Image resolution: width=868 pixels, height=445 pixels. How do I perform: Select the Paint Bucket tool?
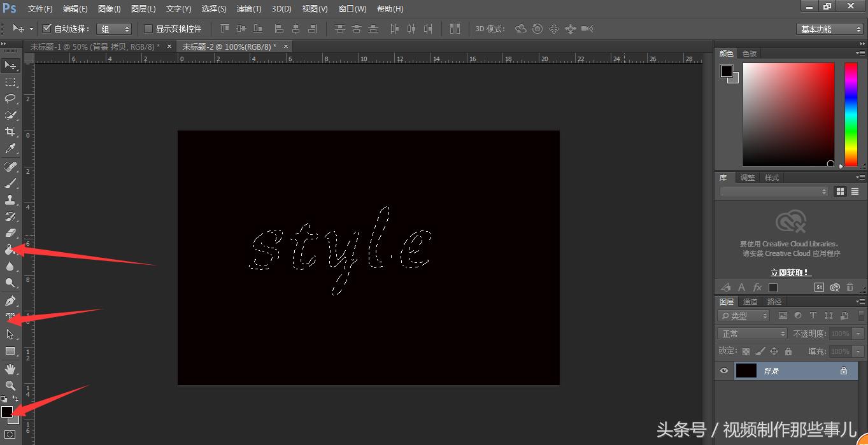pos(10,249)
